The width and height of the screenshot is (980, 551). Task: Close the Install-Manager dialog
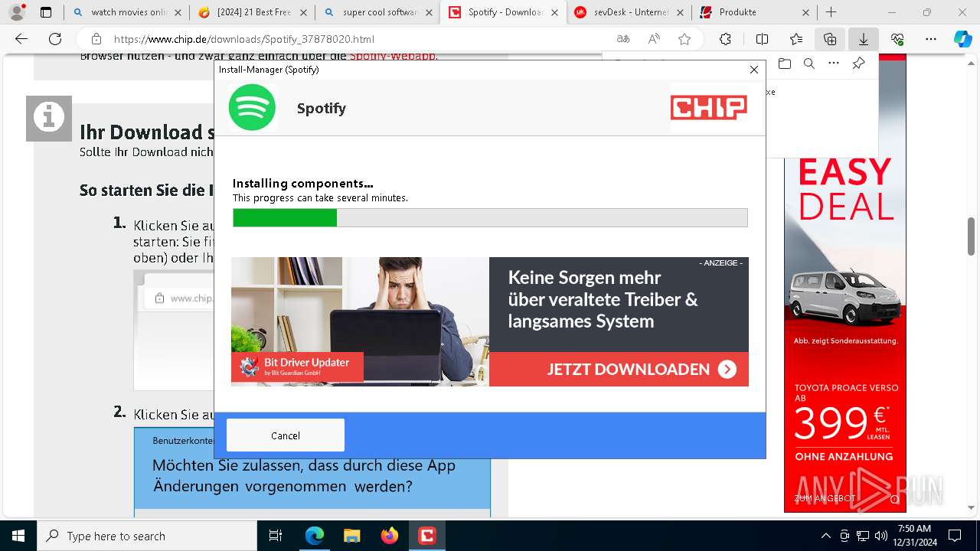coord(753,70)
